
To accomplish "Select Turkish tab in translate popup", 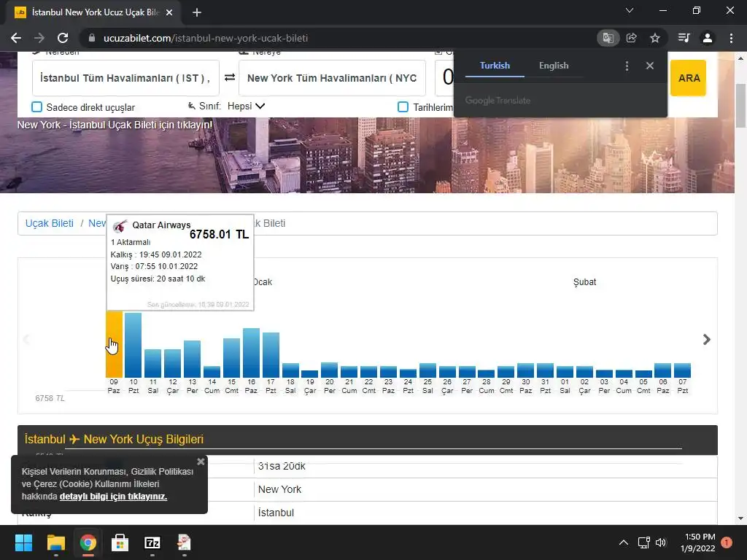I will point(495,66).
